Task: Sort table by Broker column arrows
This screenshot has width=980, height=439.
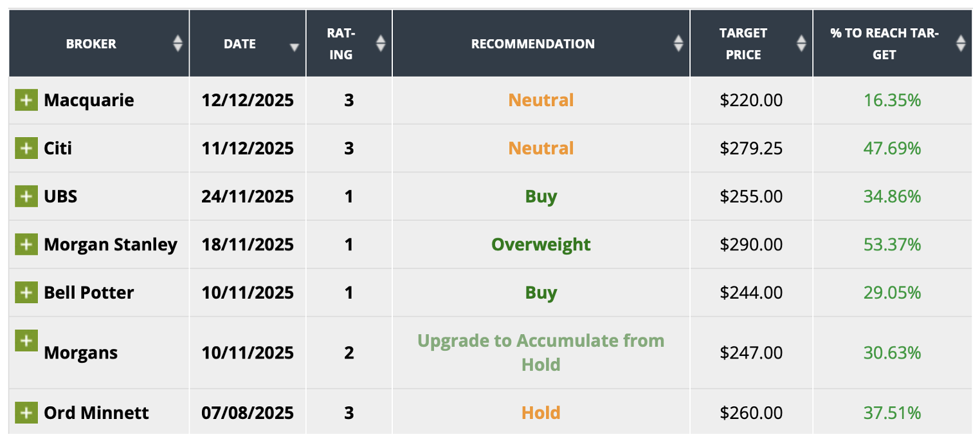Action: (178, 44)
